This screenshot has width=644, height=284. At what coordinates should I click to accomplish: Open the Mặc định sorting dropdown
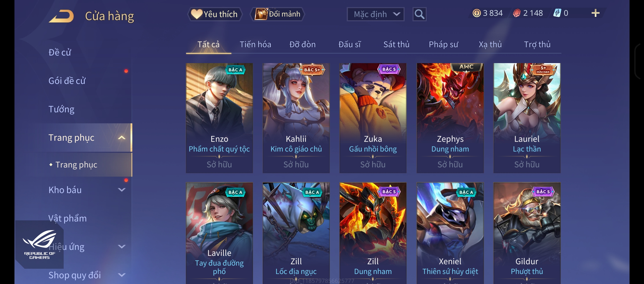pyautogui.click(x=375, y=14)
